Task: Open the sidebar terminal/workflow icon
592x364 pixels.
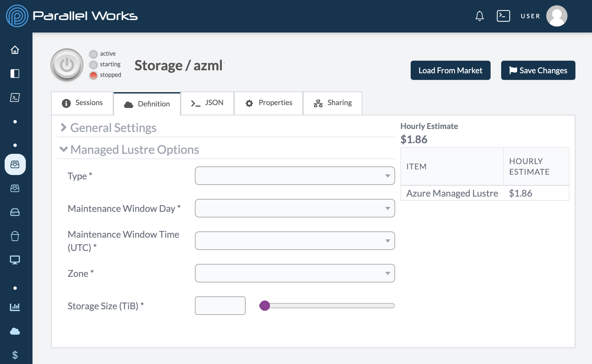Action: [x=15, y=97]
